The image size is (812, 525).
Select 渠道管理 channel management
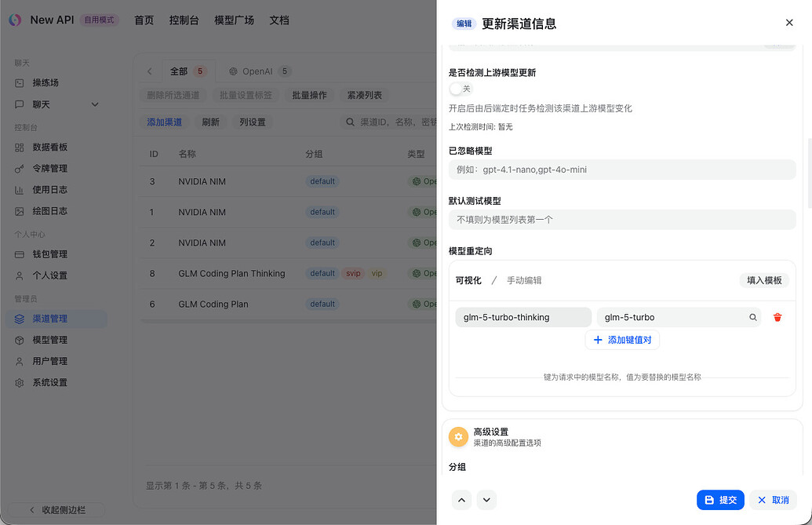pos(56,319)
